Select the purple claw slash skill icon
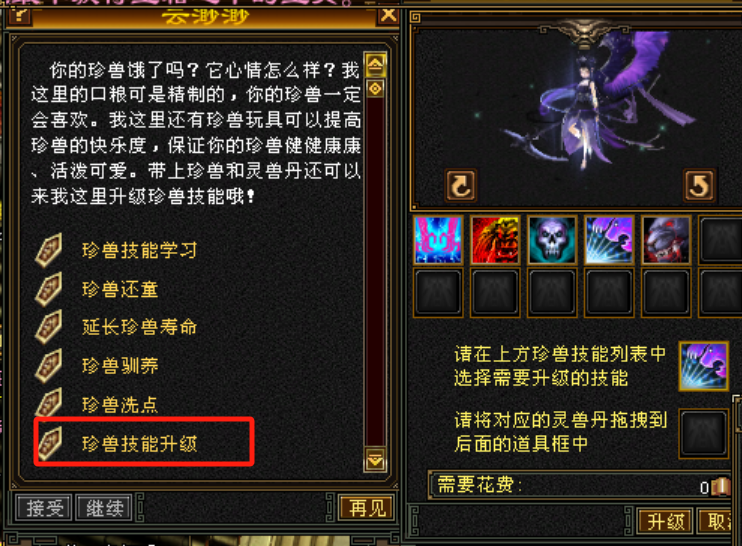This screenshot has height=546, width=742. [609, 240]
